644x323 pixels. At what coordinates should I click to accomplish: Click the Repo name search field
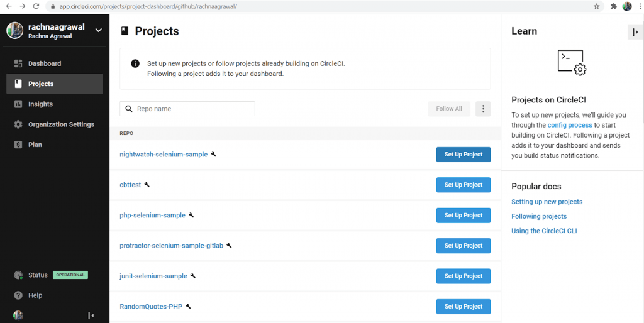[187, 109]
